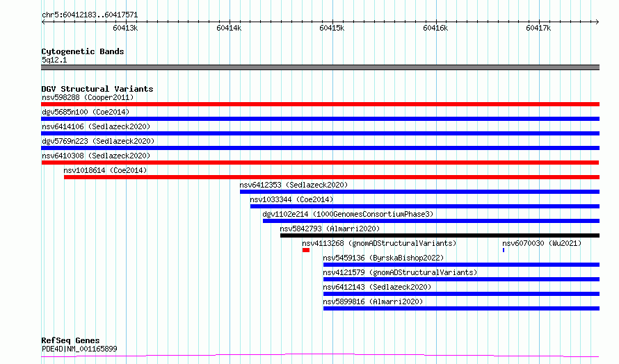Select the blue bar under dgv5769n223

coord(320,148)
